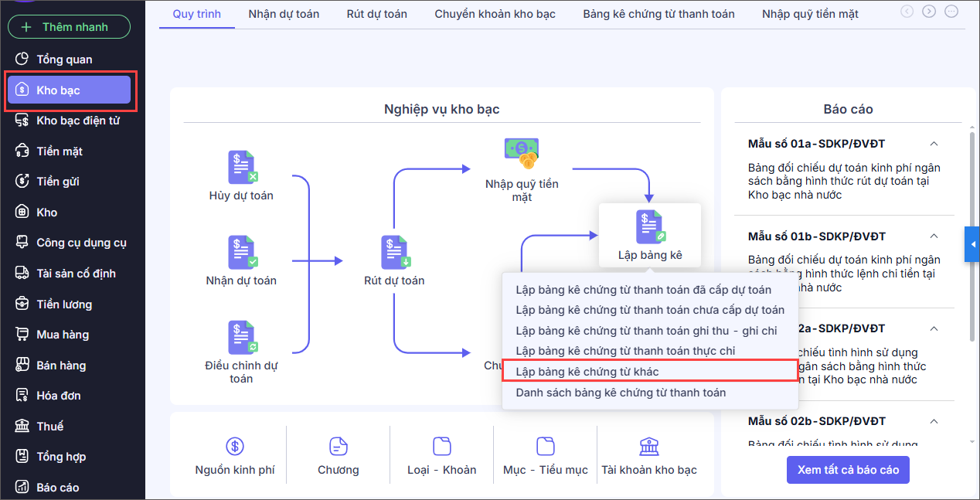Click the Rút dự toán icon
The image size is (980, 500).
[395, 252]
